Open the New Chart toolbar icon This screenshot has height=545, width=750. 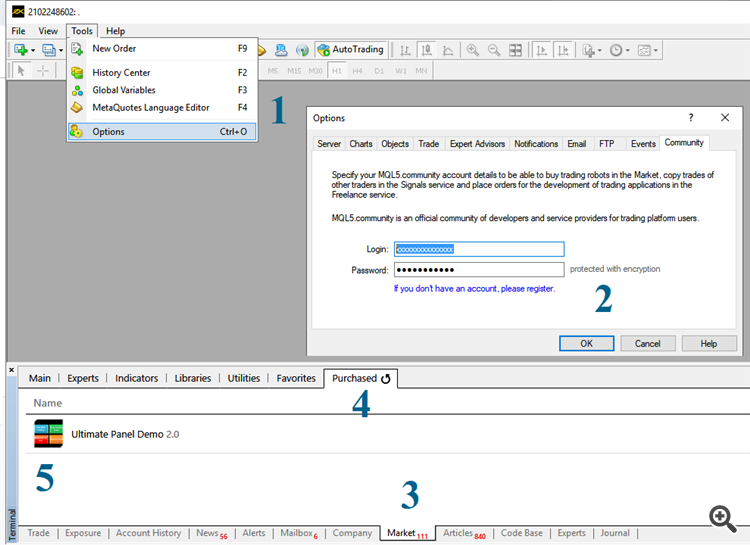tap(21, 50)
